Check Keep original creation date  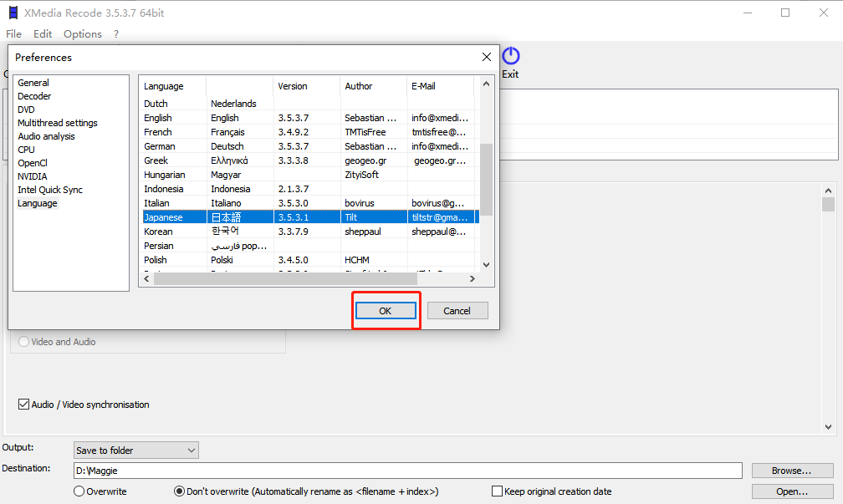498,491
